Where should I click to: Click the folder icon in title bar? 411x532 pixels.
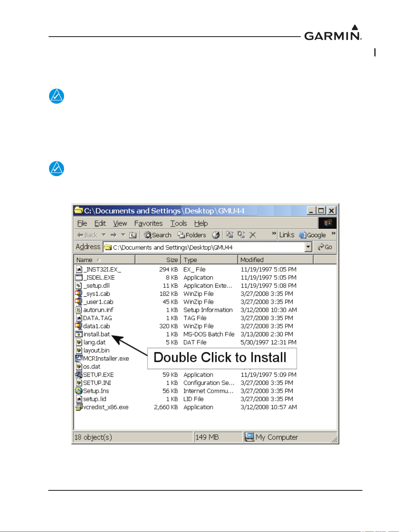coord(79,210)
